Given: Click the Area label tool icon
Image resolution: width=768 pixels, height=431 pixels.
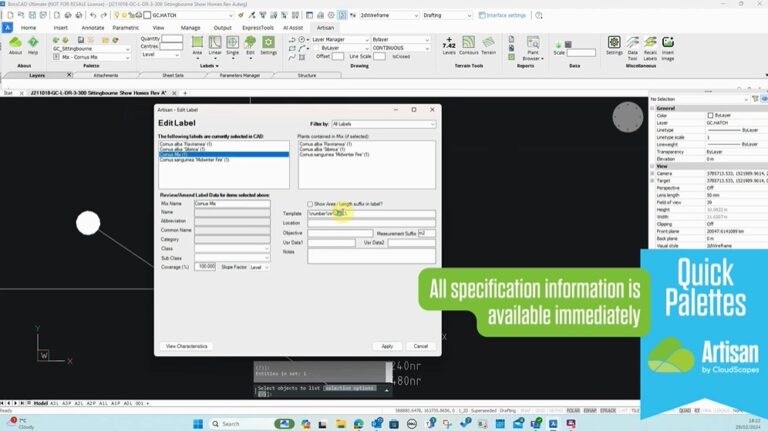Looking at the screenshot, I should tap(197, 46).
